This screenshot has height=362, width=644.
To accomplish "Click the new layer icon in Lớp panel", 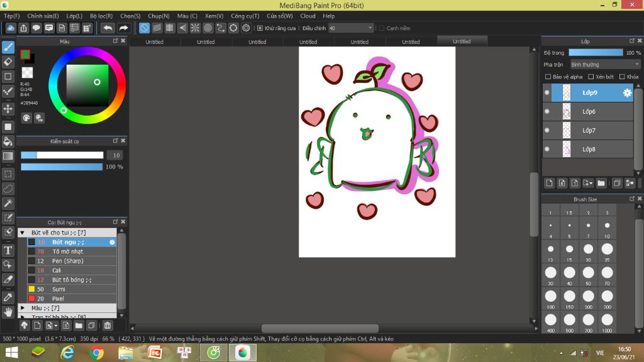I will click(x=549, y=184).
